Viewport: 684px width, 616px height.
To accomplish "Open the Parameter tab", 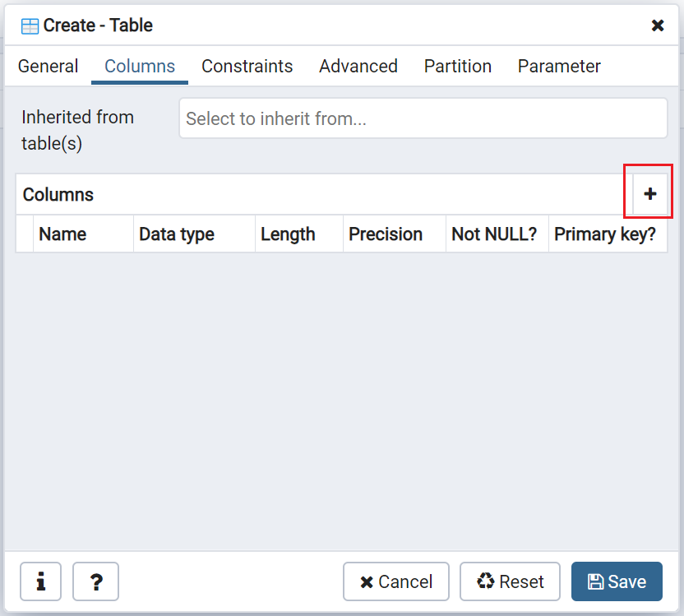I will [559, 67].
